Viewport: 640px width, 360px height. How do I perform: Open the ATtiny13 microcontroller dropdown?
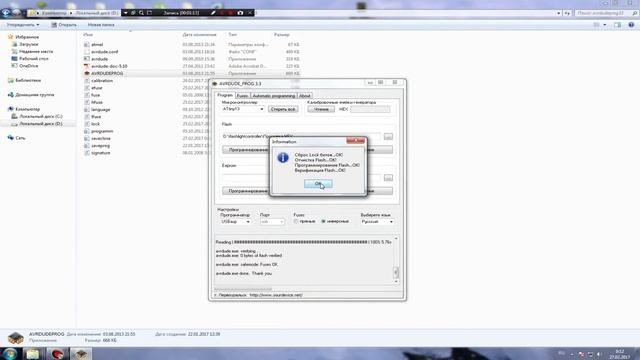coord(243,109)
